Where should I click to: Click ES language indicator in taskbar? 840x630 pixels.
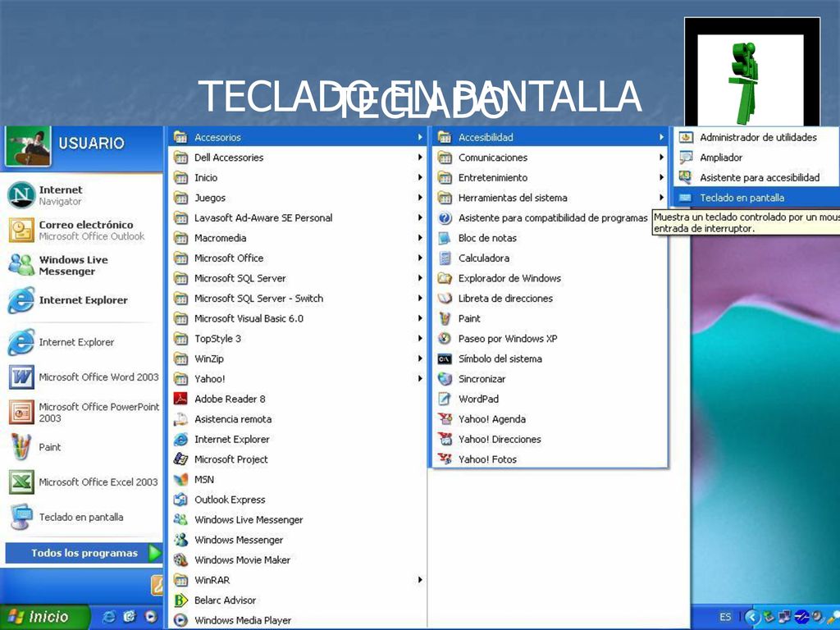point(725,617)
